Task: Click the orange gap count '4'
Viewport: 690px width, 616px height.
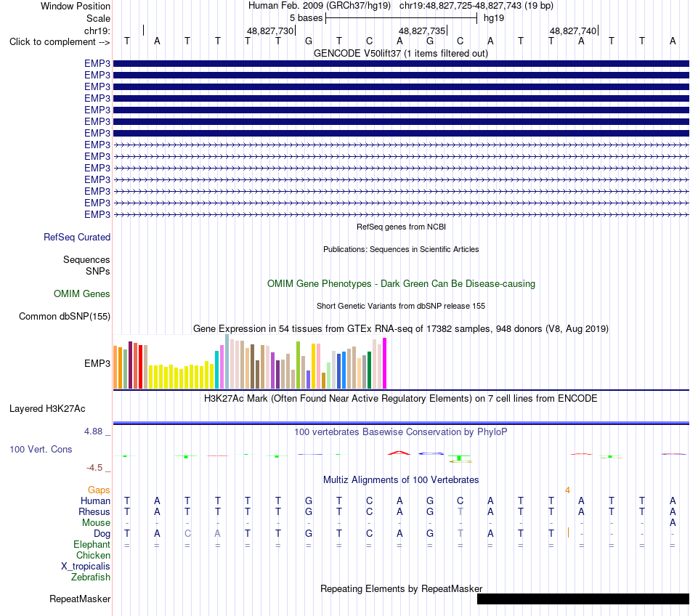Action: click(568, 490)
